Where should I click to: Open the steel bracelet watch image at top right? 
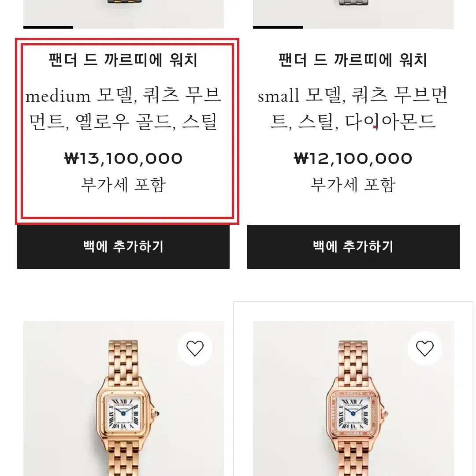pos(353,13)
